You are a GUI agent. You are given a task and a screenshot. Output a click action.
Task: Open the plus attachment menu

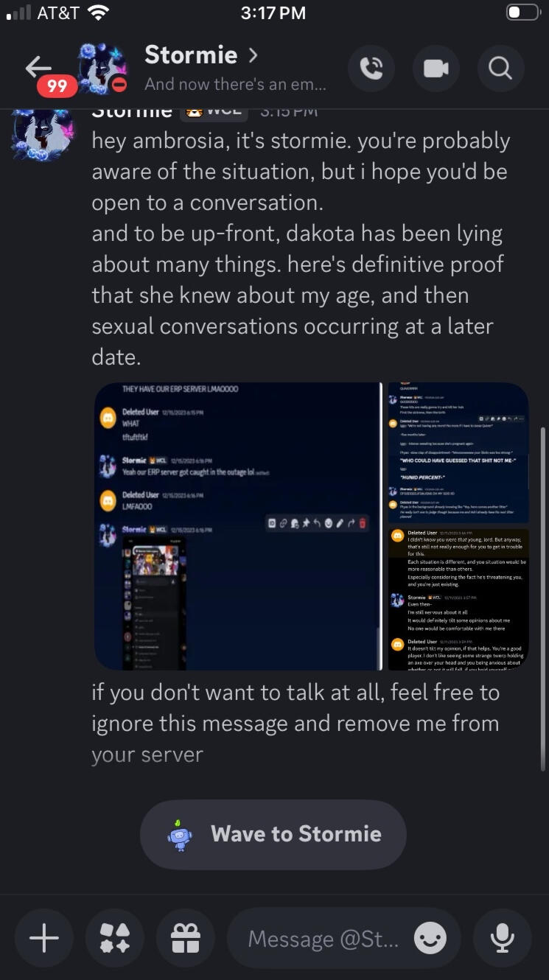tap(44, 938)
